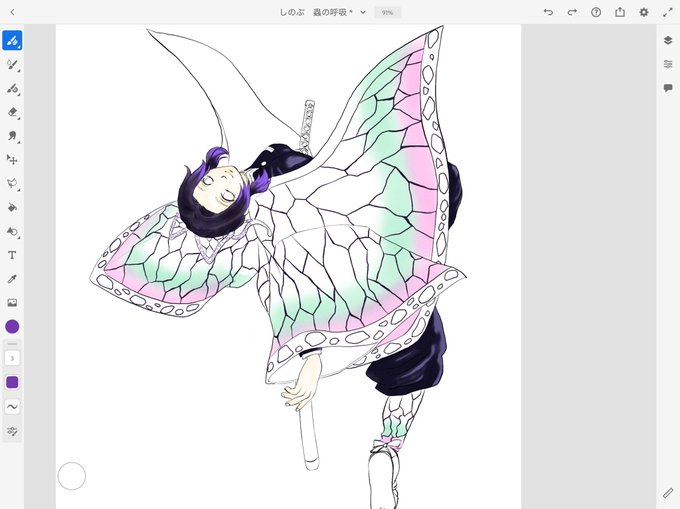Image resolution: width=680 pixels, height=509 pixels.
Task: Go back to the home screen
Action: coord(12,12)
